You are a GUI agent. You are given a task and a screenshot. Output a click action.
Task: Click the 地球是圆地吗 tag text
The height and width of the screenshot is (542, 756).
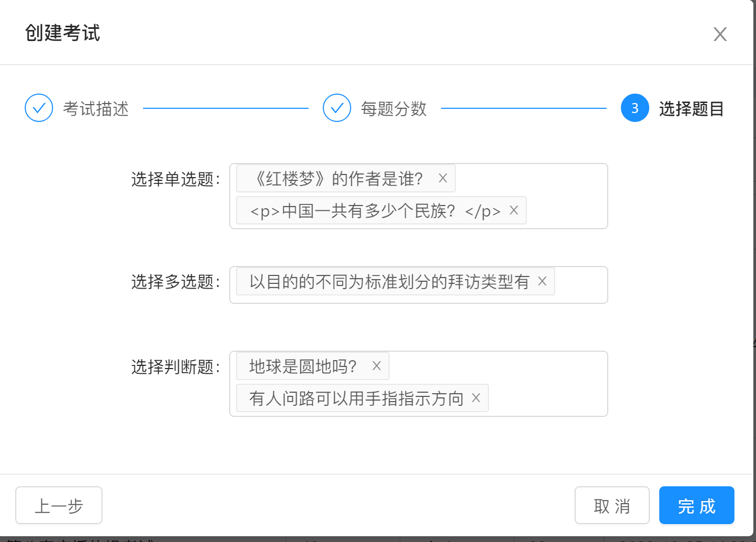[x=303, y=366]
